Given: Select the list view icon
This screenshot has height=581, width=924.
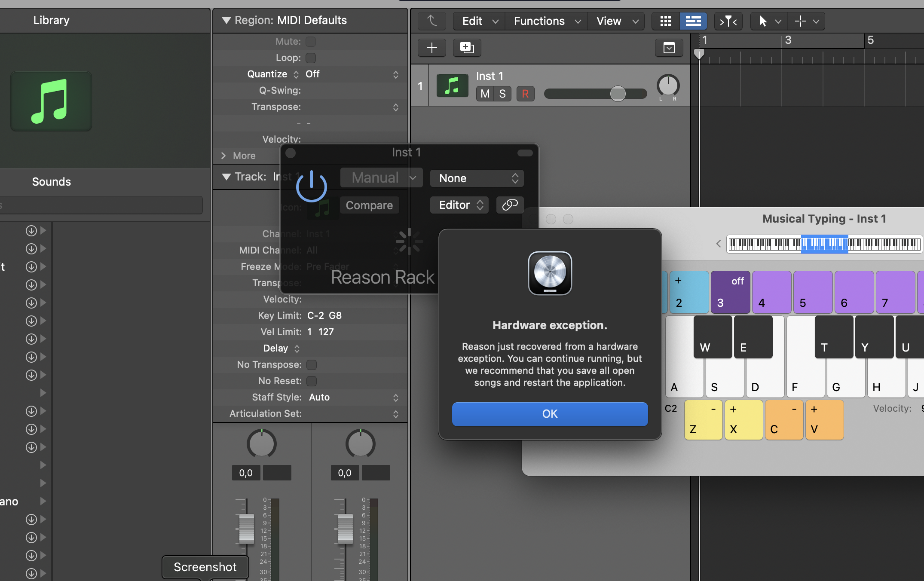Looking at the screenshot, I should (x=693, y=21).
